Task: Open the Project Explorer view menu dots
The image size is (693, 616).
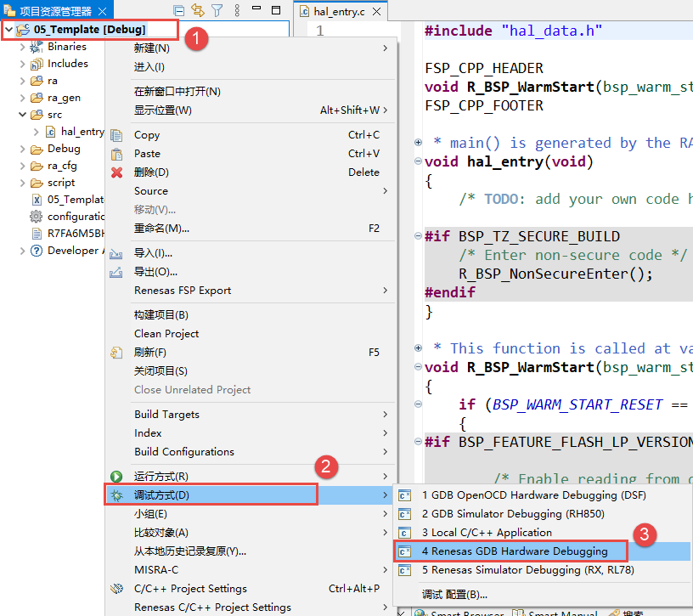Action: [x=237, y=9]
